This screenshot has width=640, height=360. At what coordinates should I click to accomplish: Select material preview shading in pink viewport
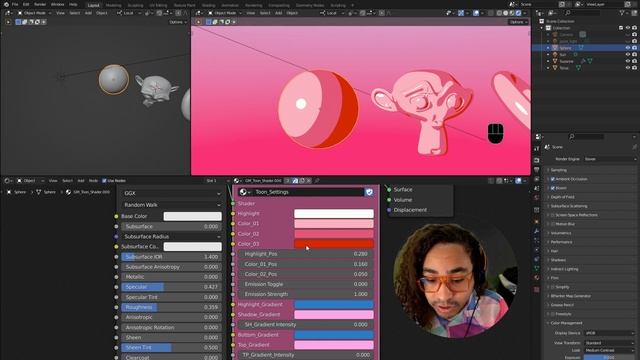pos(512,13)
